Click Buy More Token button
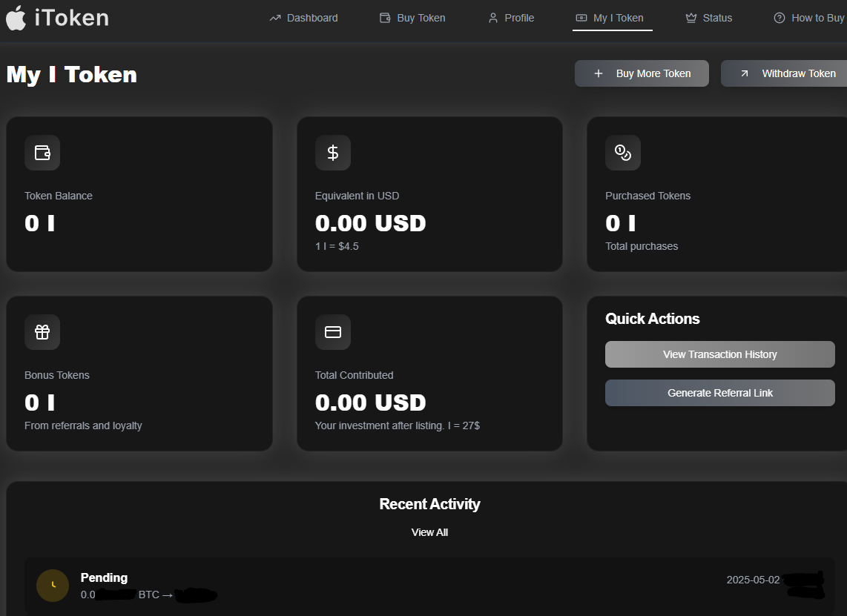 [x=642, y=73]
